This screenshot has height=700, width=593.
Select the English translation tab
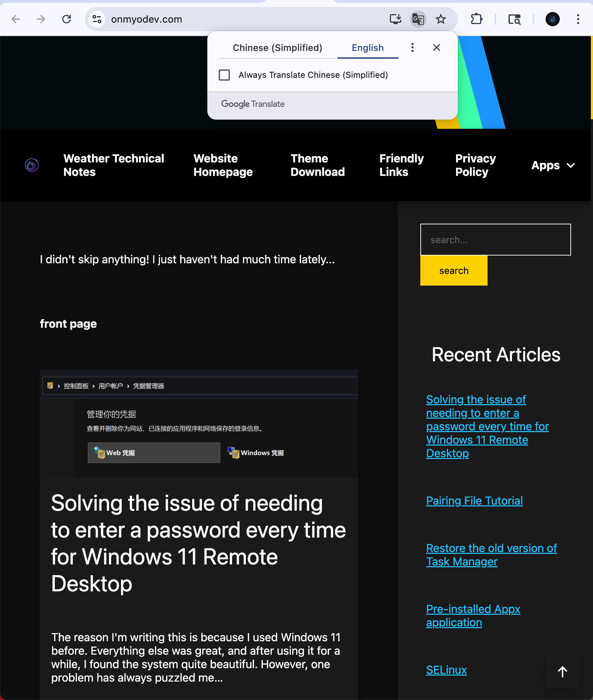pos(367,48)
